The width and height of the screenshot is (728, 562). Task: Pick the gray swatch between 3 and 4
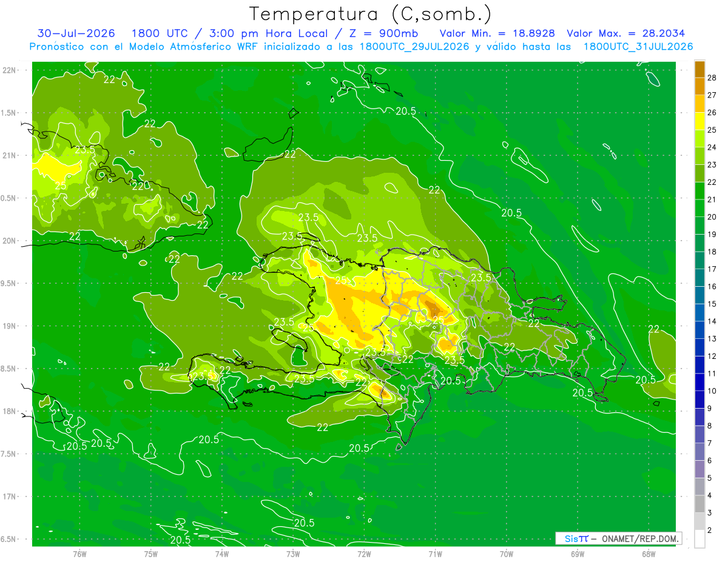(699, 504)
